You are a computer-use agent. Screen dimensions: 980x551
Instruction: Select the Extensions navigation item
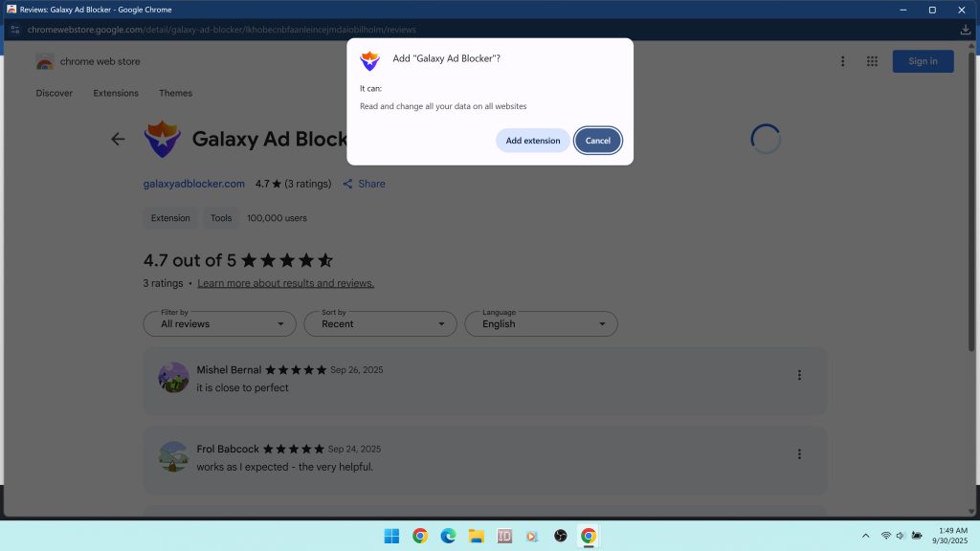(115, 93)
